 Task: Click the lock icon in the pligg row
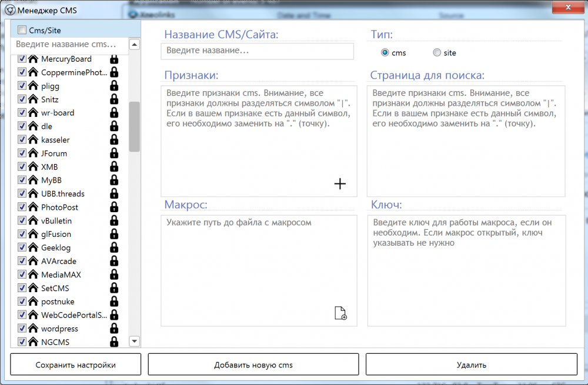(x=114, y=86)
